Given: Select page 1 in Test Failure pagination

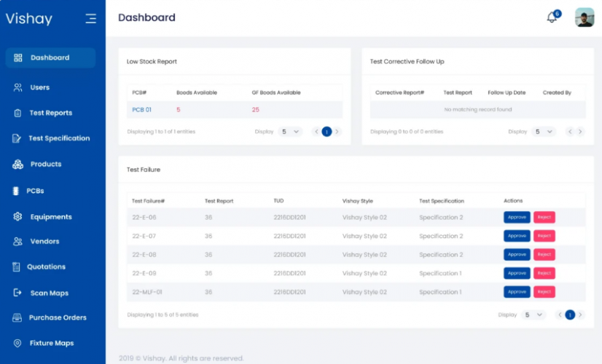Looking at the screenshot, I should [x=570, y=315].
